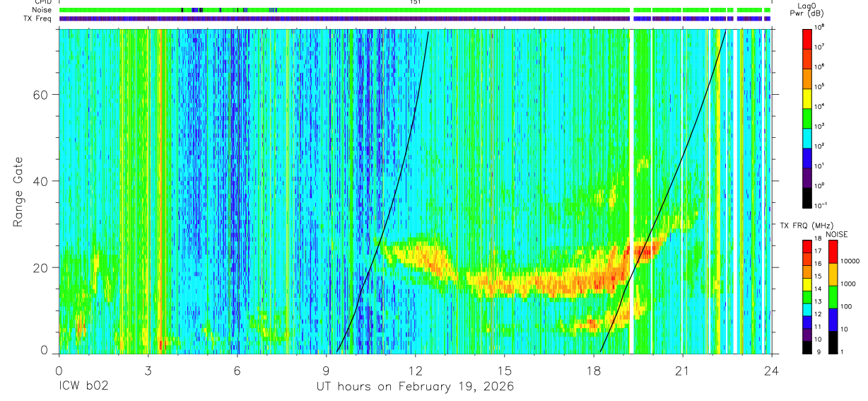Select the yellow segment of the power colorbar
Viewport: 868px width, 401px height.
tap(807, 98)
